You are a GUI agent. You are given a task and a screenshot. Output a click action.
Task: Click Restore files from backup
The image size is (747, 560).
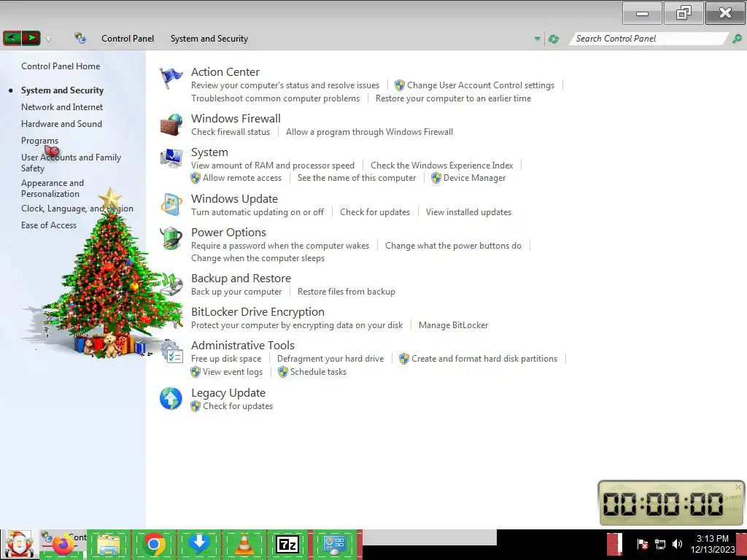click(347, 292)
